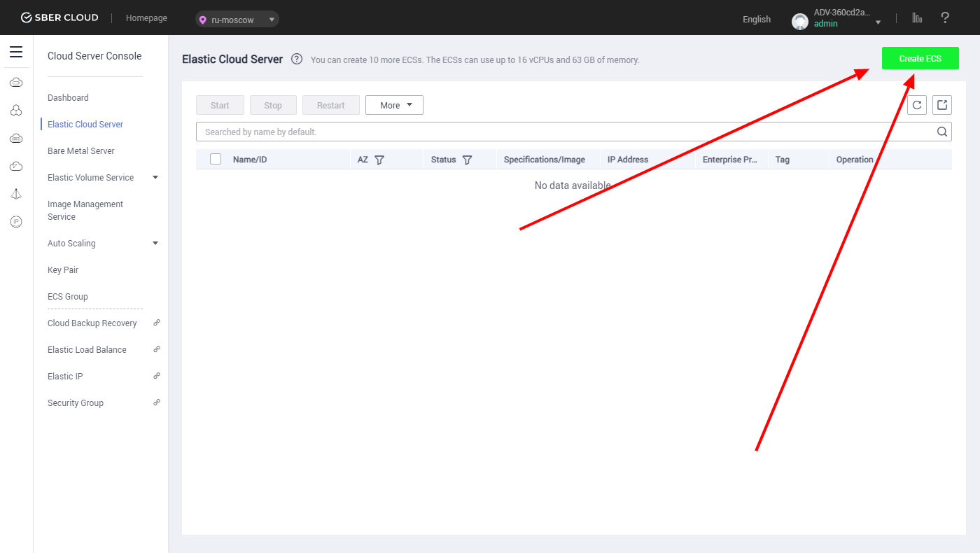Image resolution: width=980 pixels, height=553 pixels.
Task: Select Key Pair in the sidebar
Action: [63, 270]
